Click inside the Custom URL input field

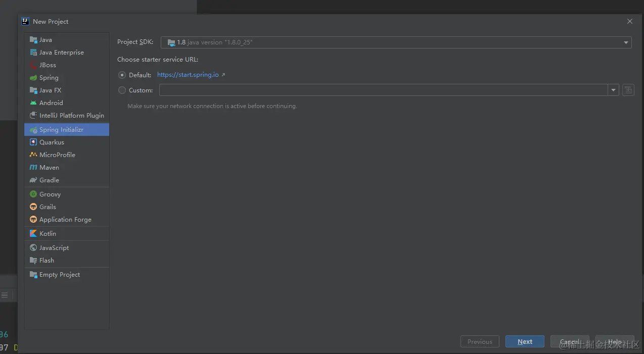(384, 90)
